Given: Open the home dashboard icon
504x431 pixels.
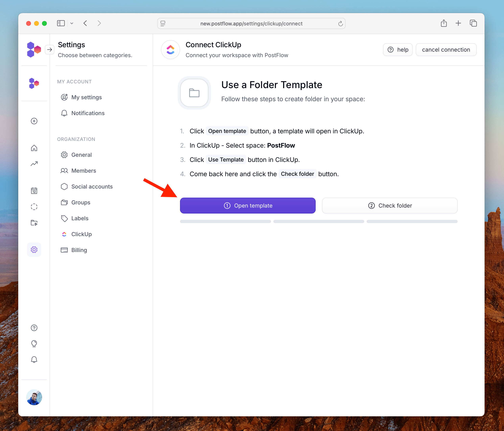Looking at the screenshot, I should click(34, 148).
